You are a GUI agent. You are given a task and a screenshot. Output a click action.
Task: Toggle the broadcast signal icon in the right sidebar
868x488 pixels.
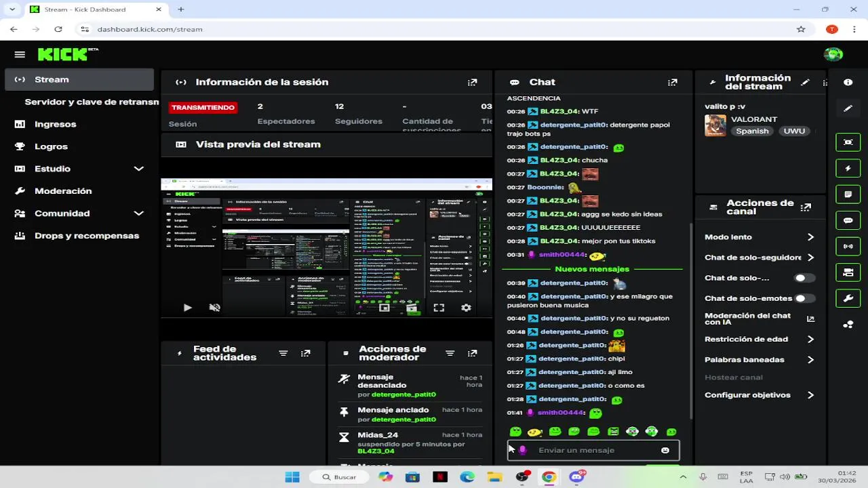click(x=848, y=246)
